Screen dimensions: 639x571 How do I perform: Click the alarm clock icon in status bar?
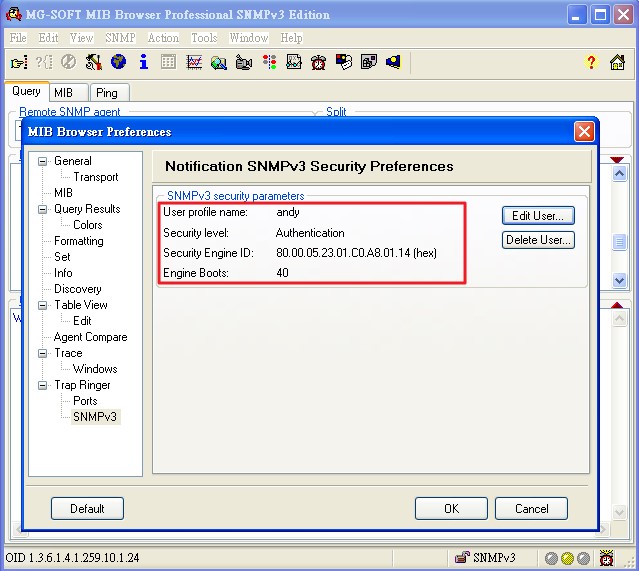[x=606, y=558]
